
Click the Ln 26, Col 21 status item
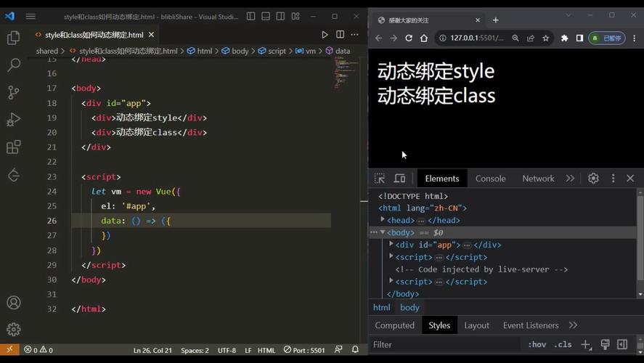[152, 350]
